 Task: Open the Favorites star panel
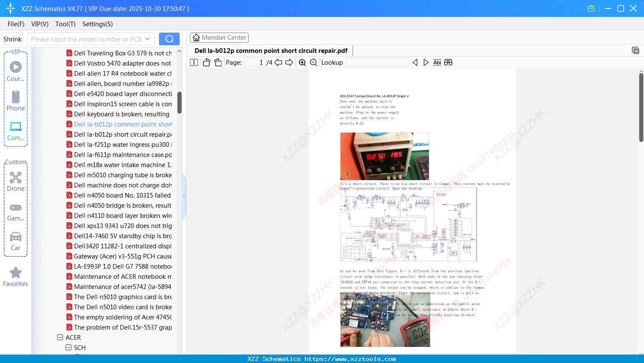pos(16,277)
